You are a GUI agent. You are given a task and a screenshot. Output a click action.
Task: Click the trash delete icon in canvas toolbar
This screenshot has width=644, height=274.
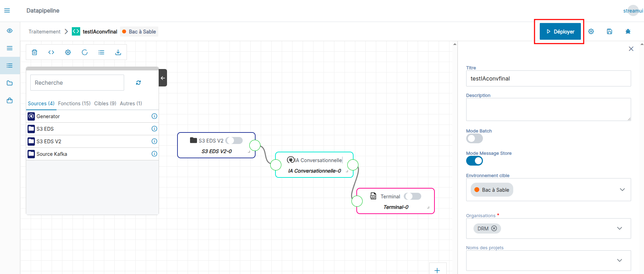tap(35, 52)
